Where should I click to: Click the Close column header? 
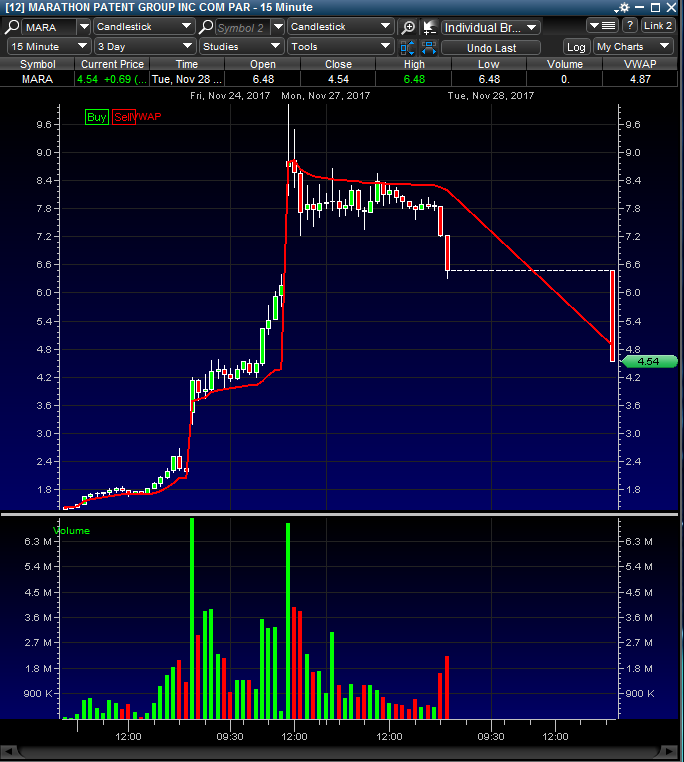[x=338, y=64]
